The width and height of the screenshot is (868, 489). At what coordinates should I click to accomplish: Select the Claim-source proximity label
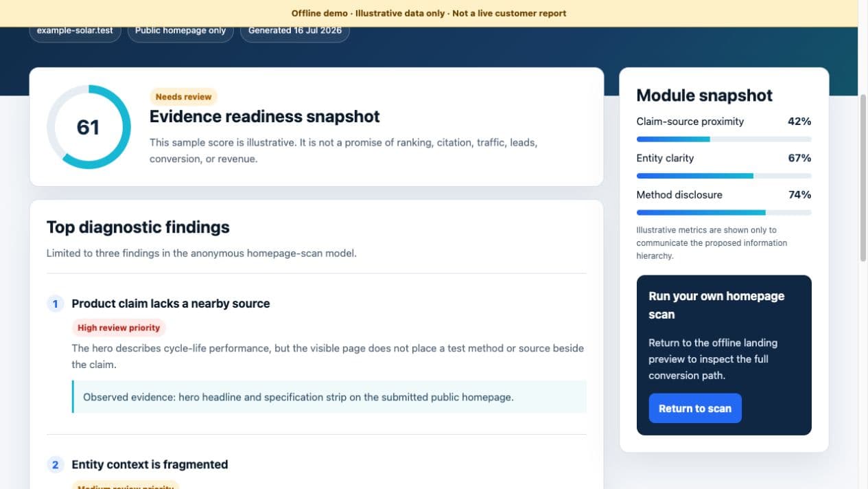pos(690,122)
